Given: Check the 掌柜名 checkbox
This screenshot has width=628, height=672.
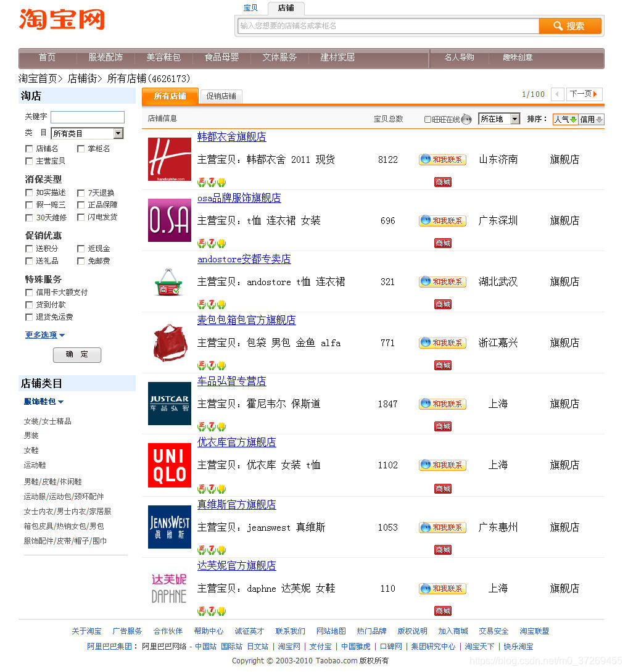Looking at the screenshot, I should pos(81,149).
